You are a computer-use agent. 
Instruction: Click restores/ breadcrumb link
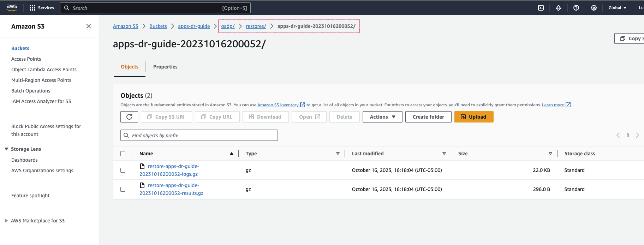coord(256,26)
